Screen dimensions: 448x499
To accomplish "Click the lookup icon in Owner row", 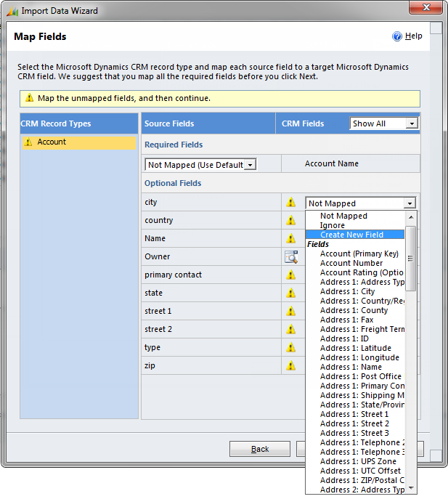I will pos(291,256).
